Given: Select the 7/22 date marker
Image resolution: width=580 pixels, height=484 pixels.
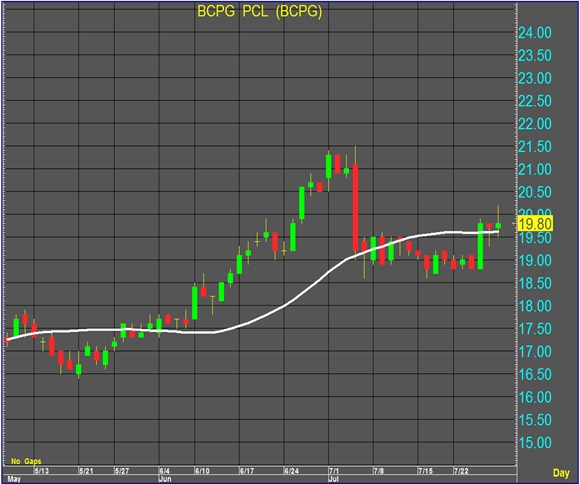Looking at the screenshot, I should (x=461, y=471).
